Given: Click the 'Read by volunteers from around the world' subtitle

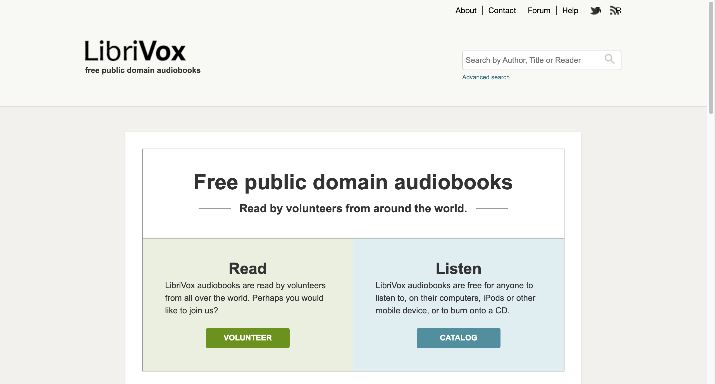Looking at the screenshot, I should [353, 208].
